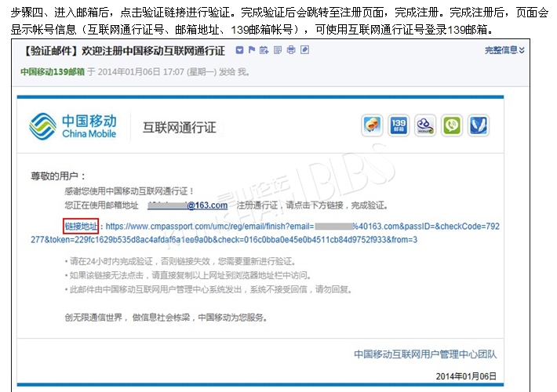Click the edit pencil icon in email header
Viewport: 557px width, 392px height.
tap(304, 51)
